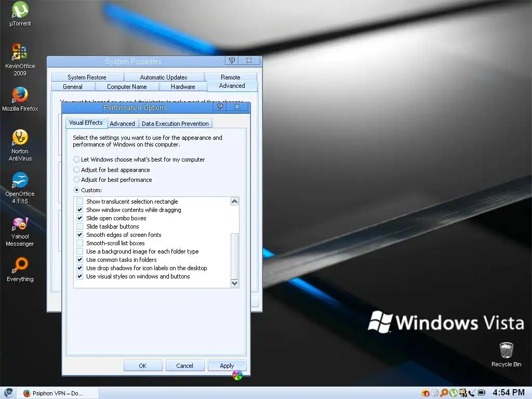Launch Mozilla Firefox from the desktop
The width and height of the screenshot is (532, 399).
coord(20,99)
